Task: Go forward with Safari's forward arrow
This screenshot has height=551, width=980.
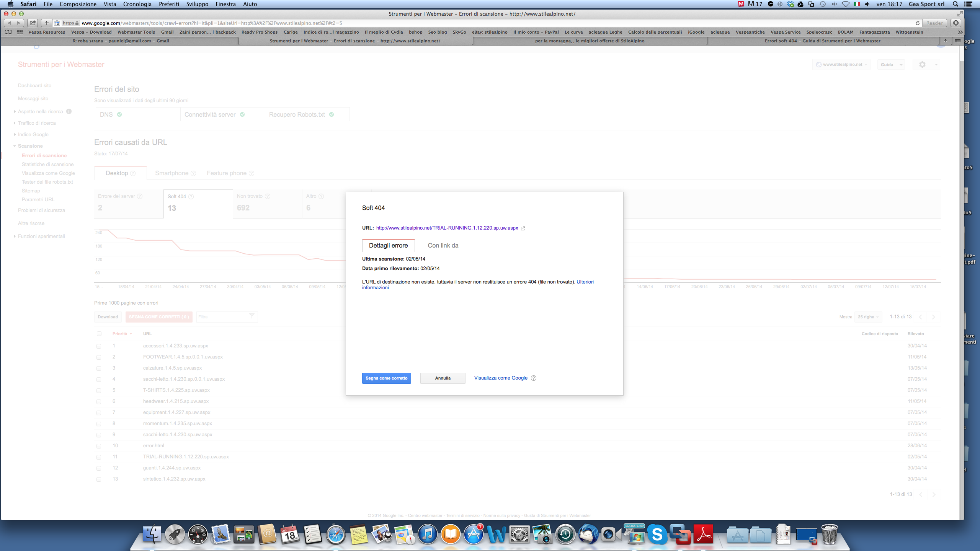Action: pyautogui.click(x=19, y=23)
